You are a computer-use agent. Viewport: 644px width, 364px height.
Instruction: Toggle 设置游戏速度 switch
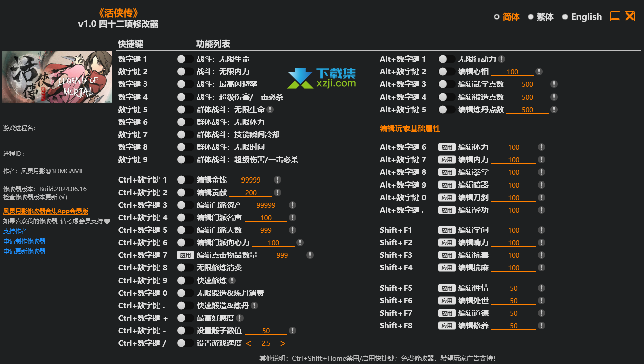click(x=185, y=343)
